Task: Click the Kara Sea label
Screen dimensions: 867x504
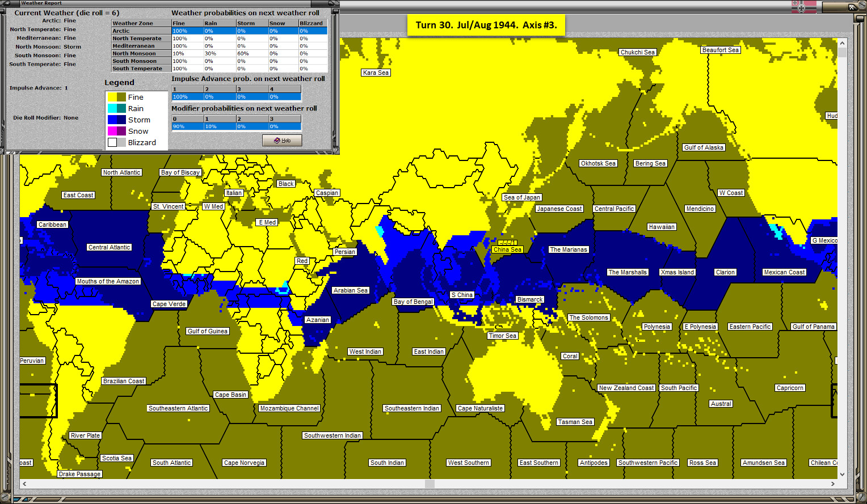Action: coord(376,73)
